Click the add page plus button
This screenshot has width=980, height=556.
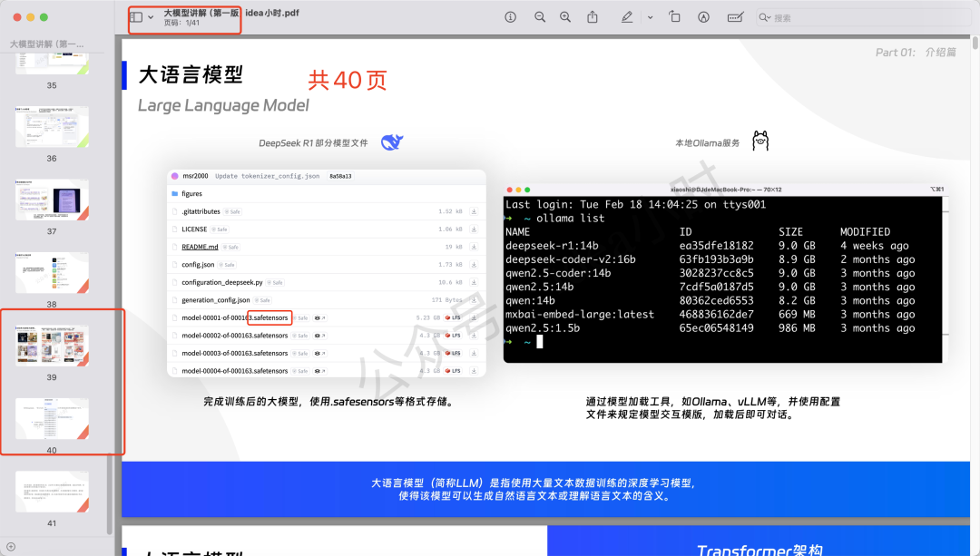[11, 547]
